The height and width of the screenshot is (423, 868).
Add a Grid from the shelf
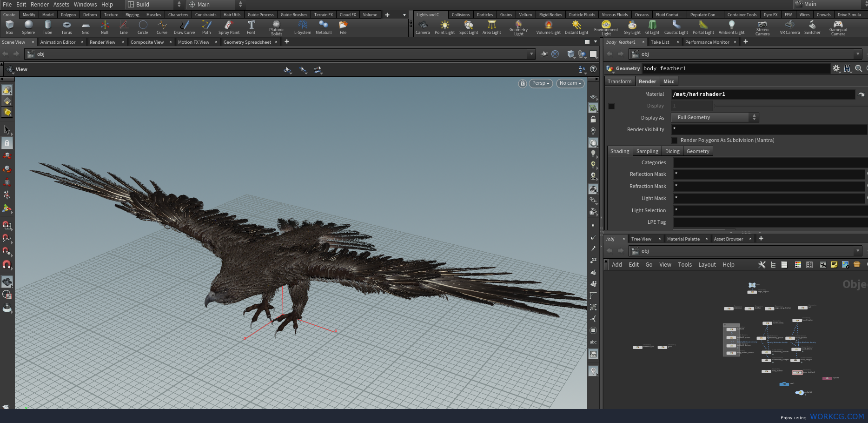(86, 27)
